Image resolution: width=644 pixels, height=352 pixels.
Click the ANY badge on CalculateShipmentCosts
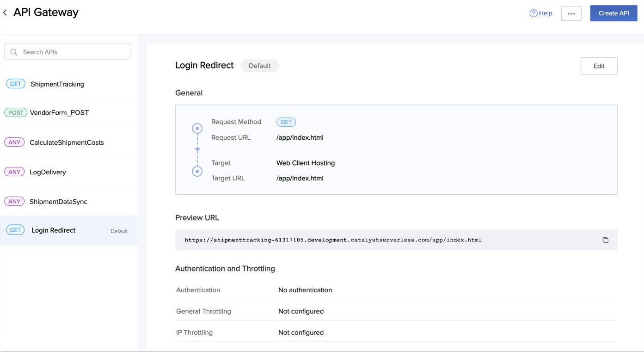coord(14,142)
